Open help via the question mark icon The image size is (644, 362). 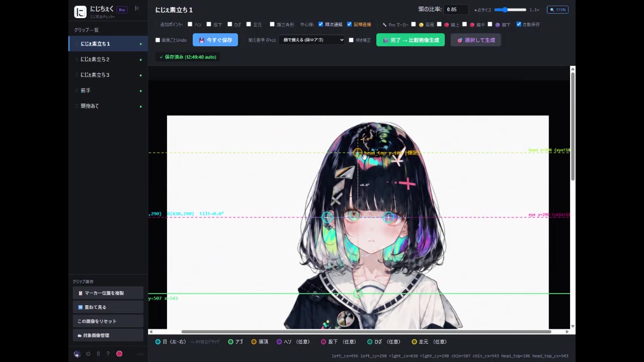tap(108, 354)
